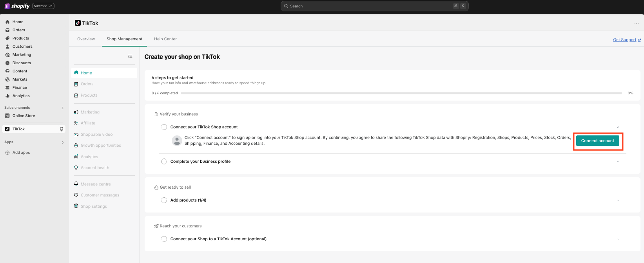644x263 pixels.
Task: Collapse the Connect your TikTok Shop account step
Action: tap(618, 127)
